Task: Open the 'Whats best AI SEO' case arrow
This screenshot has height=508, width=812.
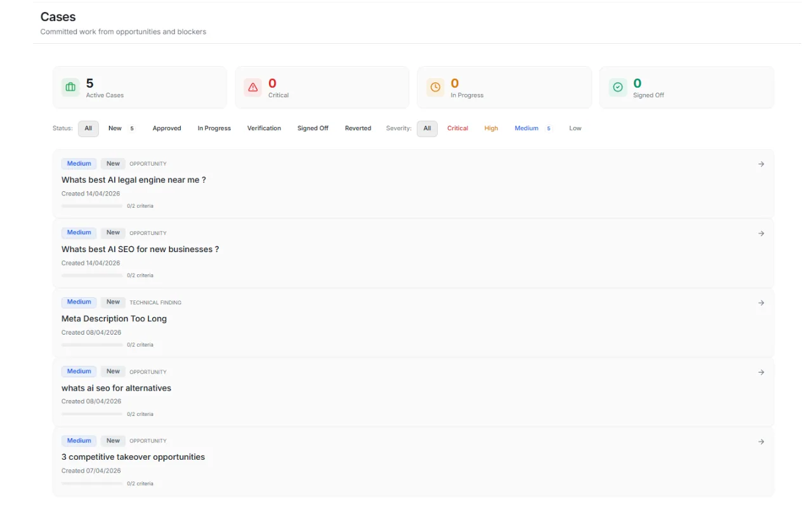Action: (x=761, y=234)
